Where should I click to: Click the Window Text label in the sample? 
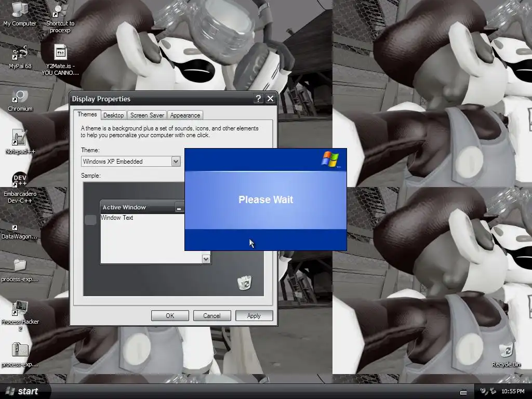click(117, 218)
